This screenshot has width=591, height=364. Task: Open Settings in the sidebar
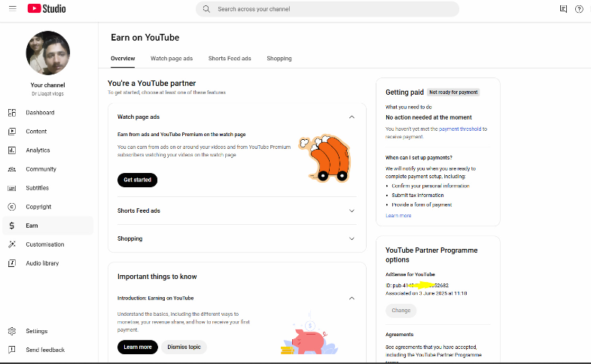tap(48, 331)
